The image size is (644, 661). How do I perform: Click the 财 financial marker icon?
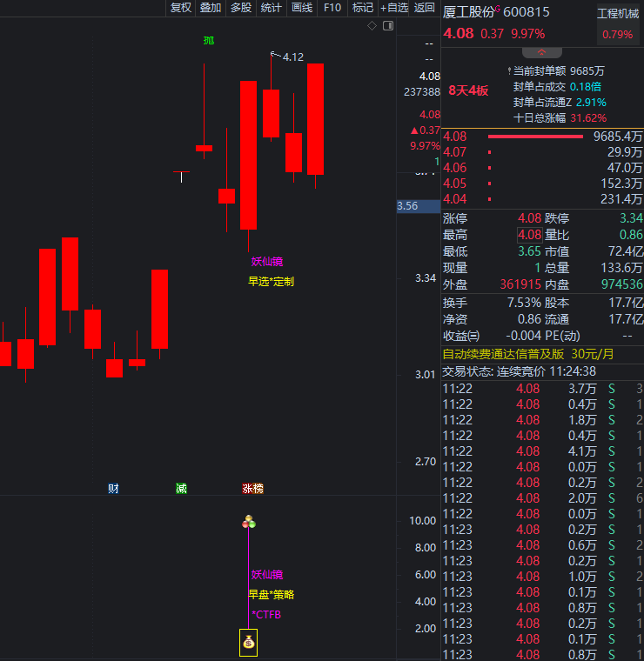coord(113,489)
